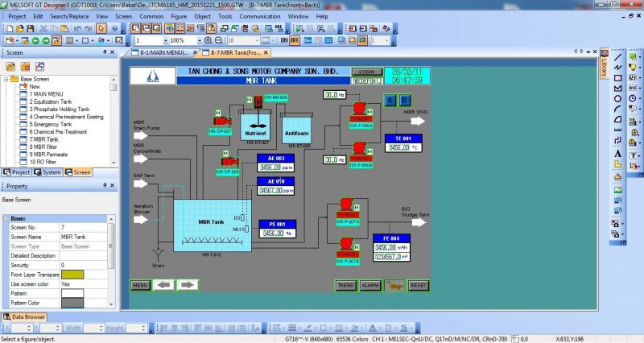This screenshot has height=343, width=644.
Task: Click the selection arrow pointer tool
Action: point(101,28)
